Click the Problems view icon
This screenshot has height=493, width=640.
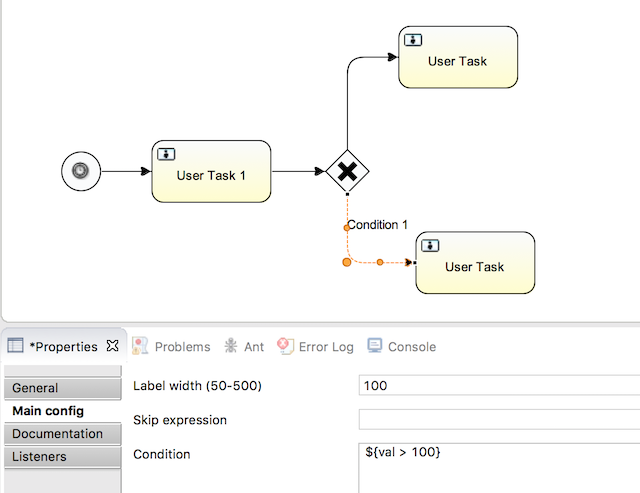pyautogui.click(x=141, y=346)
